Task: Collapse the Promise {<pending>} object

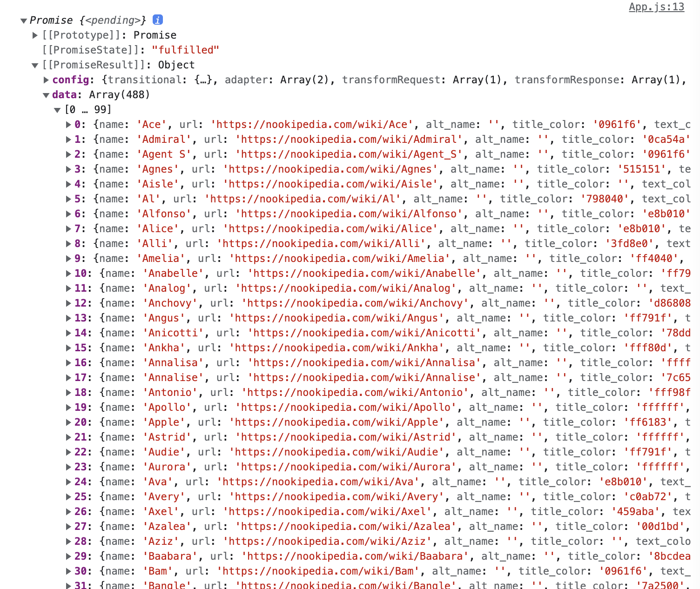Action: click(23, 20)
